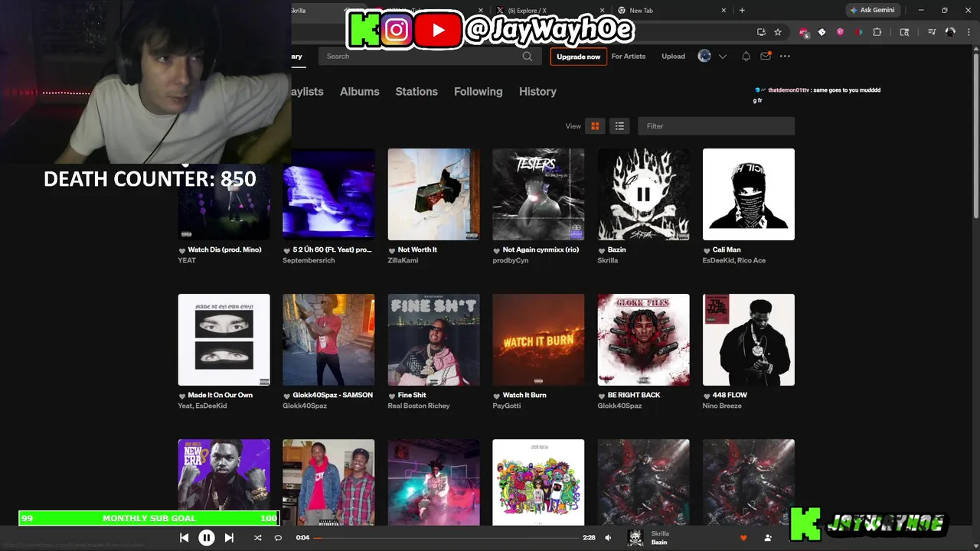Open the Chrome profile avatar
980x551 pixels.
(950, 32)
